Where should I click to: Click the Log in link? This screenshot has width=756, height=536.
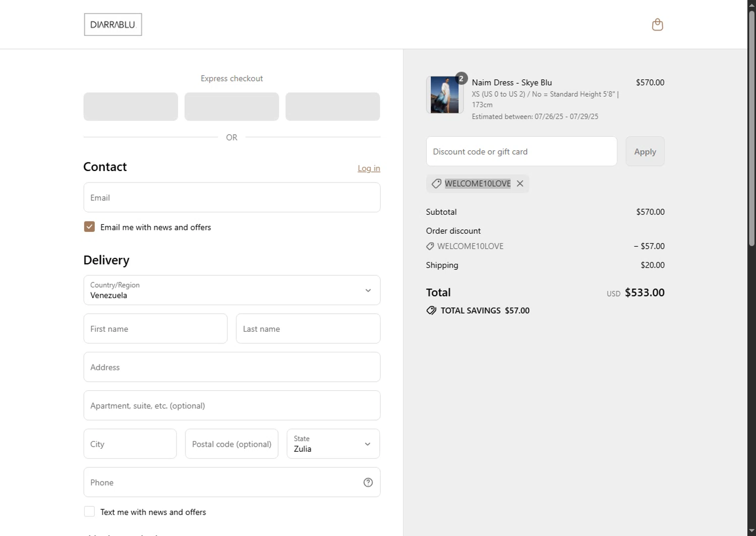click(x=369, y=168)
